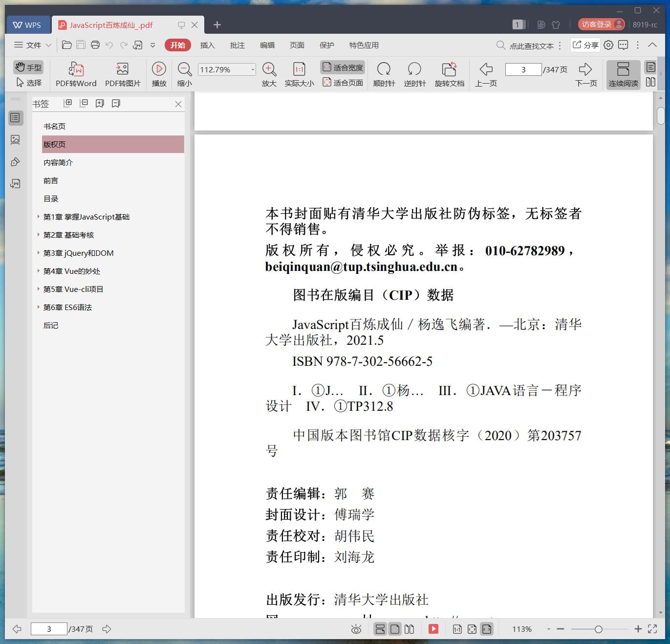Switch to 选择 selection tool mode
The width and height of the screenshot is (670, 644).
[x=28, y=83]
